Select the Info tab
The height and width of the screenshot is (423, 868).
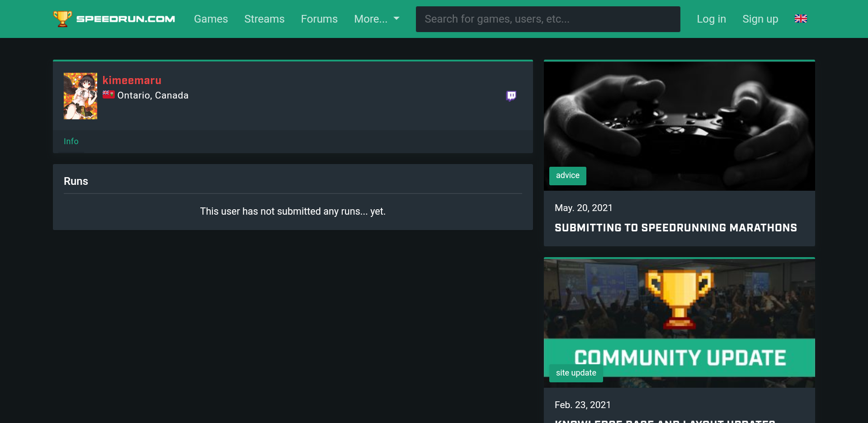pos(71,141)
